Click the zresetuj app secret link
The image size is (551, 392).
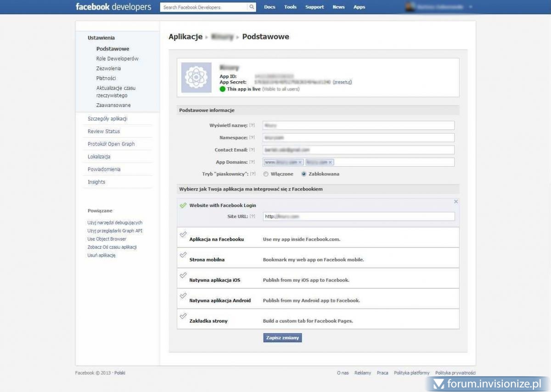point(342,82)
